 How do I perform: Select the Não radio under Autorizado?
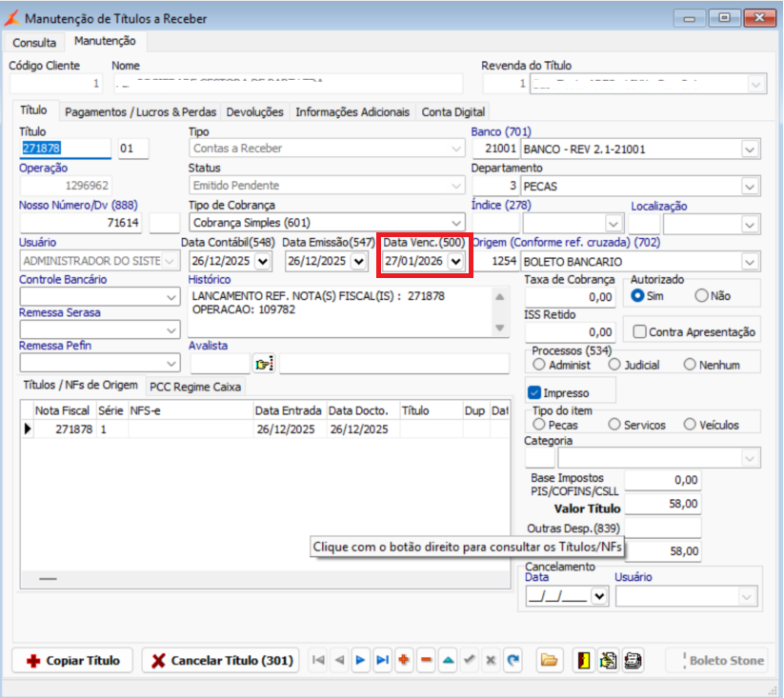[x=702, y=296]
